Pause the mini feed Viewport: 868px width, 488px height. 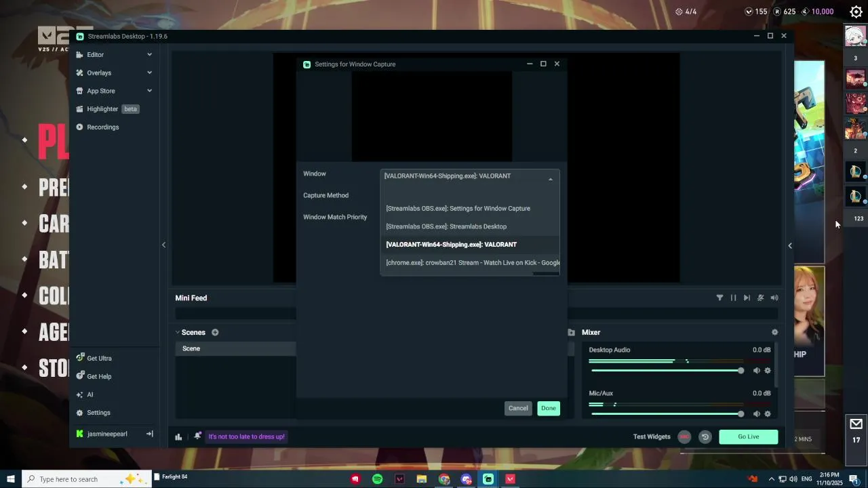click(733, 298)
